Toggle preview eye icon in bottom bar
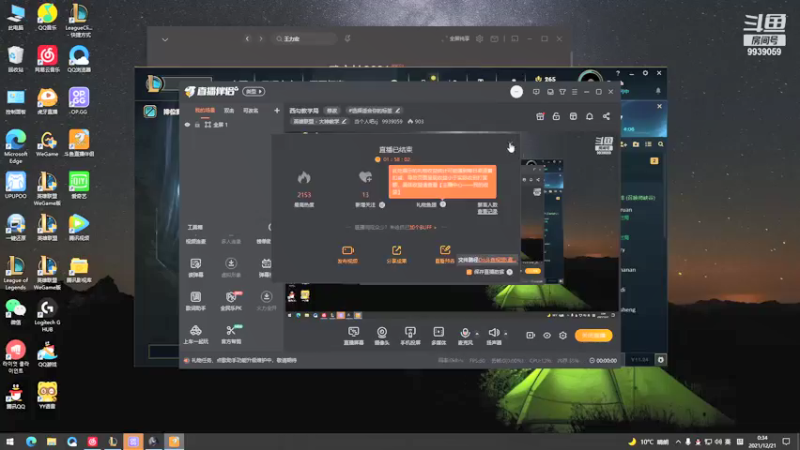 pos(546,335)
